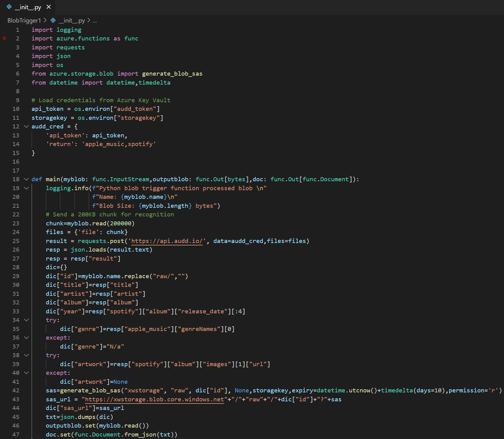The image size is (504, 439).
Task: Click 'days=10' on line 42
Action: pos(429,390)
